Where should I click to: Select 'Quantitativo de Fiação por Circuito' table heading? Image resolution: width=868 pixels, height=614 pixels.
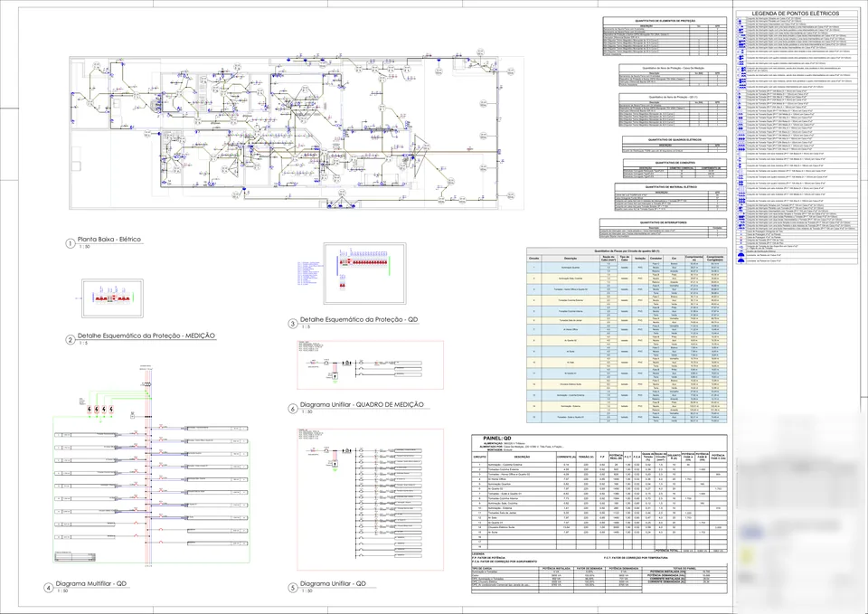tap(627, 251)
